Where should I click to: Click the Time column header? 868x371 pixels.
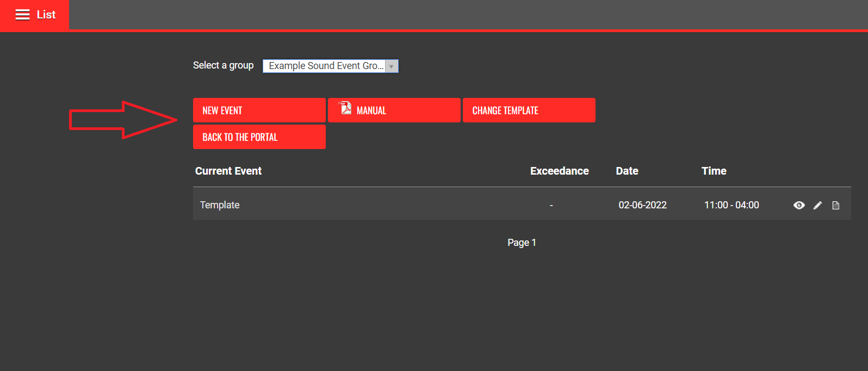coord(714,171)
